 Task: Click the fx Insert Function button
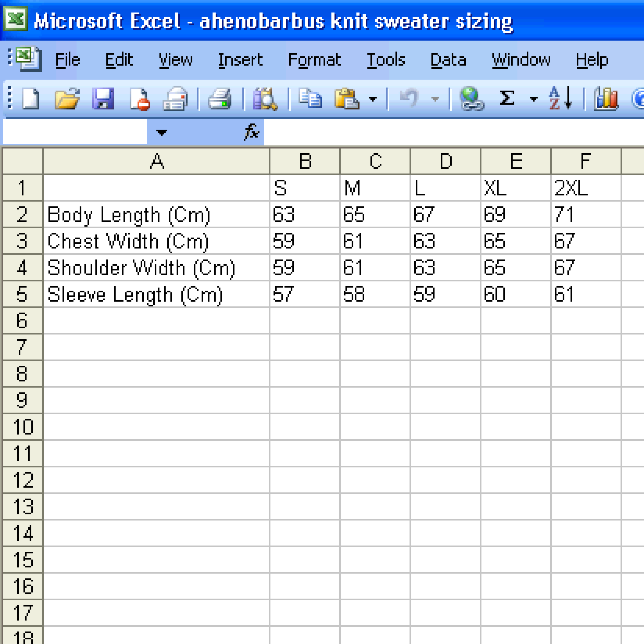point(252,132)
